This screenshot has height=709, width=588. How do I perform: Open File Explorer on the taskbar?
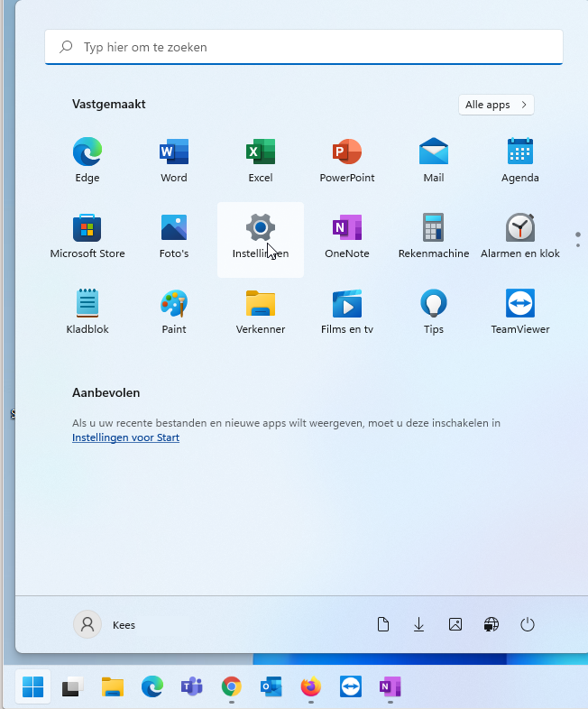coord(112,686)
